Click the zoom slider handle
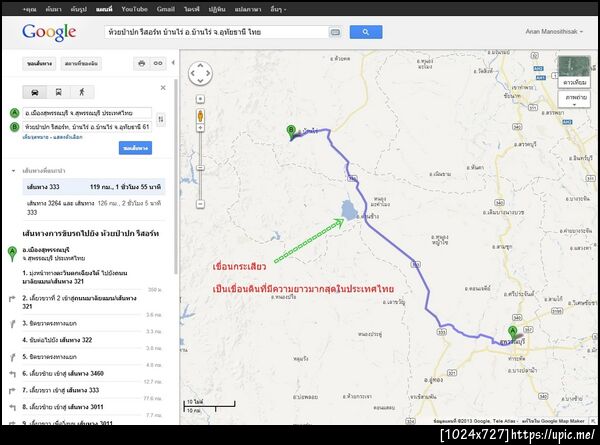The width and height of the screenshot is (600, 445). pos(200,168)
